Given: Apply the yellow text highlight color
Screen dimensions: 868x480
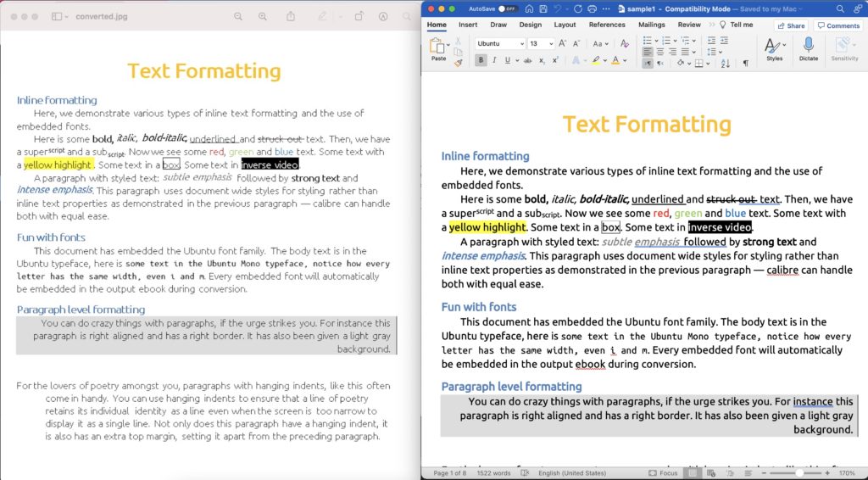Looking at the screenshot, I should pos(596,60).
